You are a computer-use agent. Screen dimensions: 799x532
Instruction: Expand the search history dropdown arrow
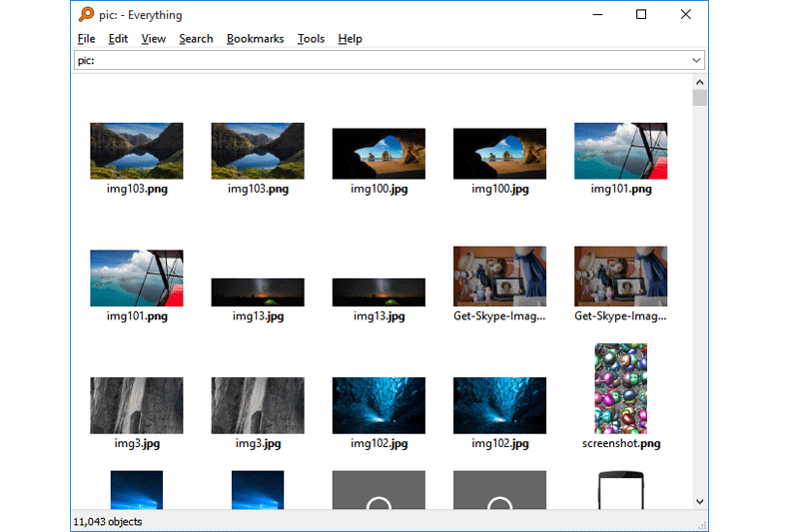[x=697, y=61]
